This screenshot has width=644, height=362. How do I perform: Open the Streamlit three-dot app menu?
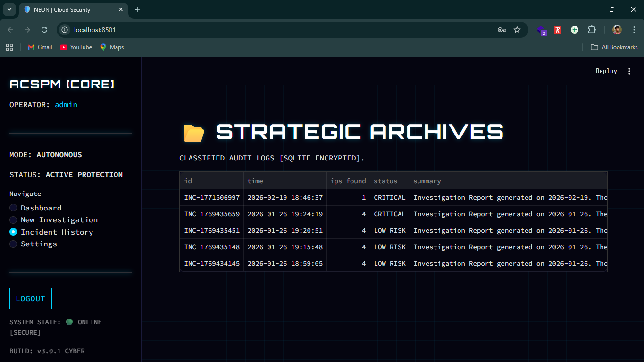[x=629, y=71]
